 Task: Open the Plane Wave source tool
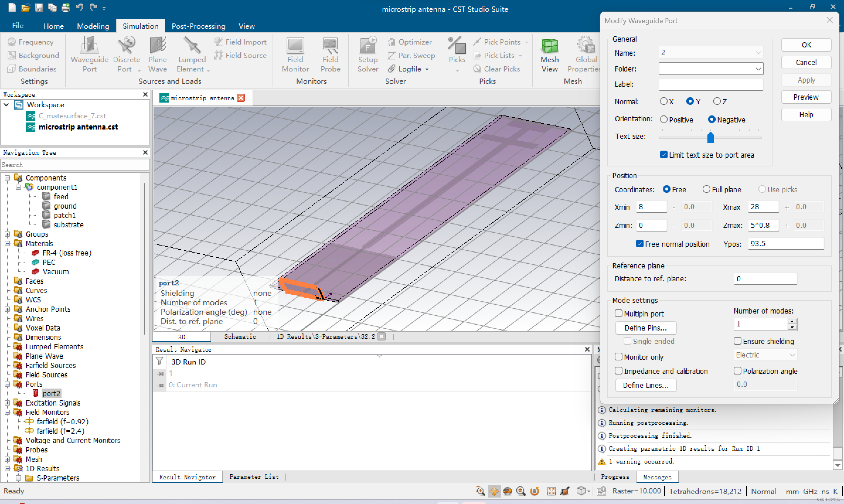coord(158,54)
